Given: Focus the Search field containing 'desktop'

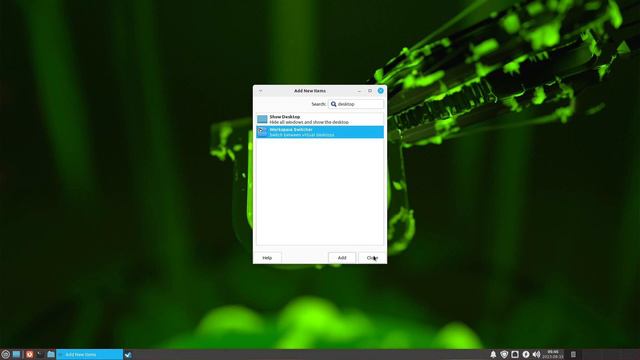Looking at the screenshot, I should click(356, 104).
